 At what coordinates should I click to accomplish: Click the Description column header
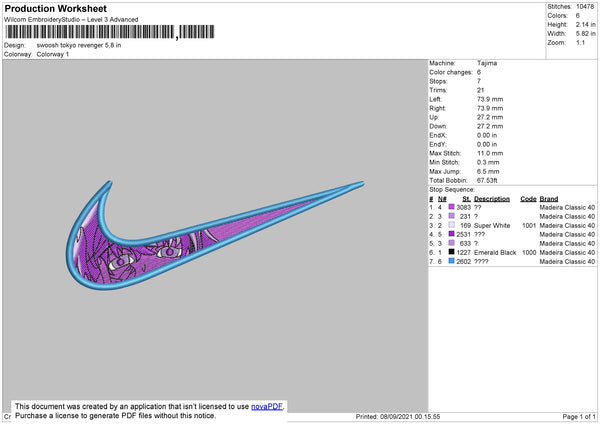[x=492, y=199]
